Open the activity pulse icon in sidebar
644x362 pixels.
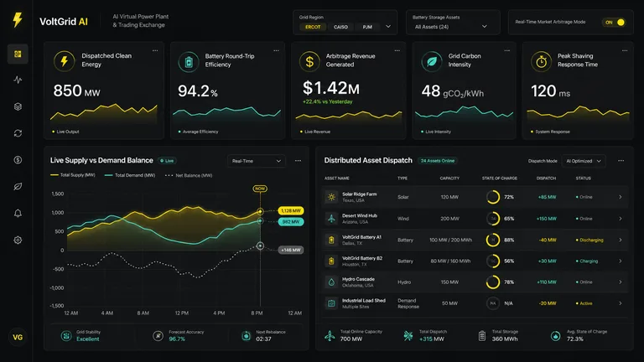pos(18,80)
